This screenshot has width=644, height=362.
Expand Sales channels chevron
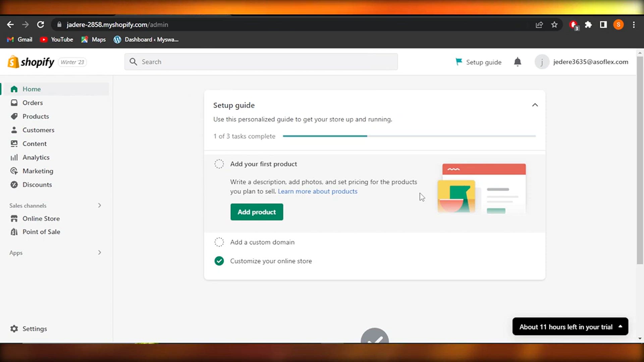click(100, 205)
